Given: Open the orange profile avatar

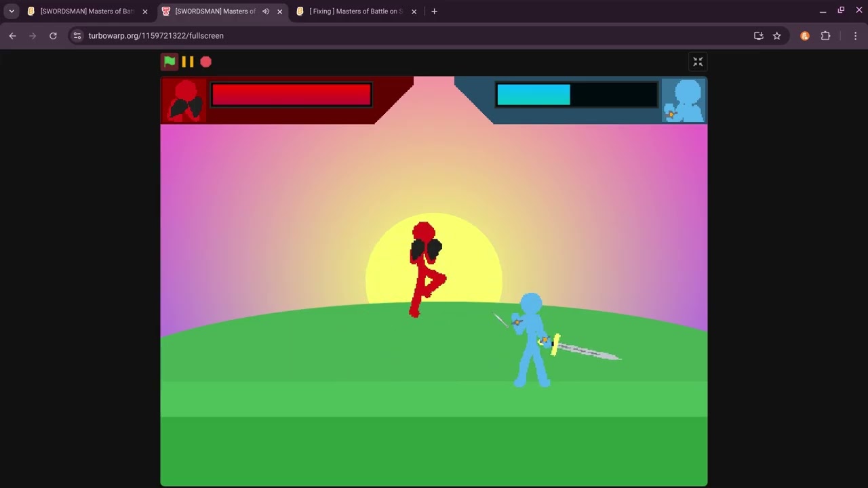Looking at the screenshot, I should [x=805, y=36].
